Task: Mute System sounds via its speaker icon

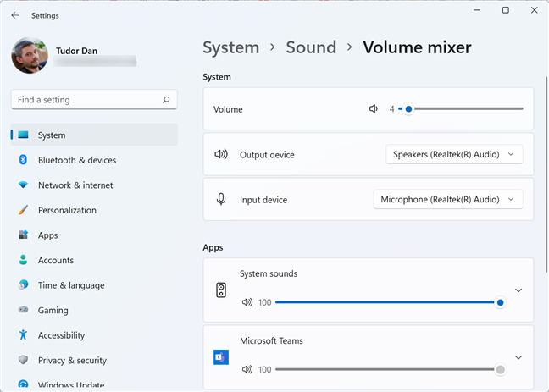Action: tap(247, 302)
